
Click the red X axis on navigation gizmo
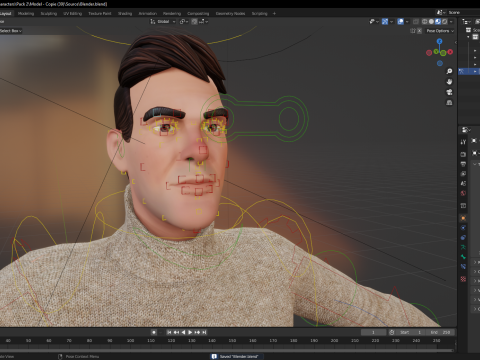pyautogui.click(x=450, y=52)
